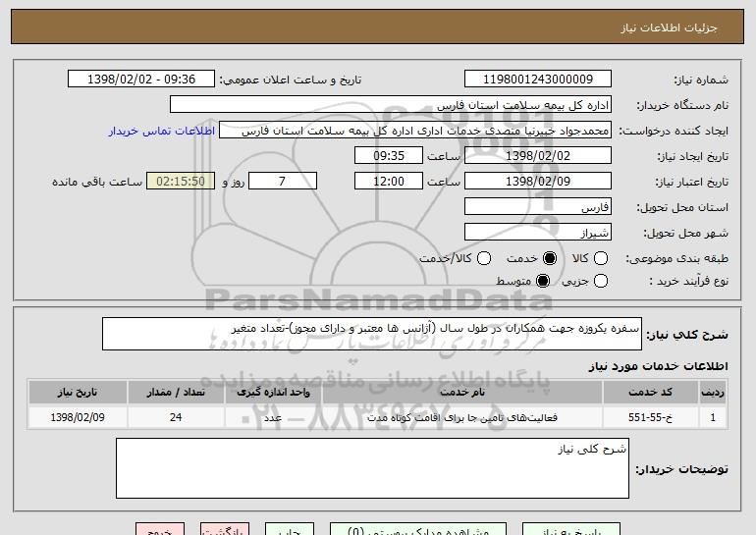Click days remaining field showing 7

click(283, 182)
